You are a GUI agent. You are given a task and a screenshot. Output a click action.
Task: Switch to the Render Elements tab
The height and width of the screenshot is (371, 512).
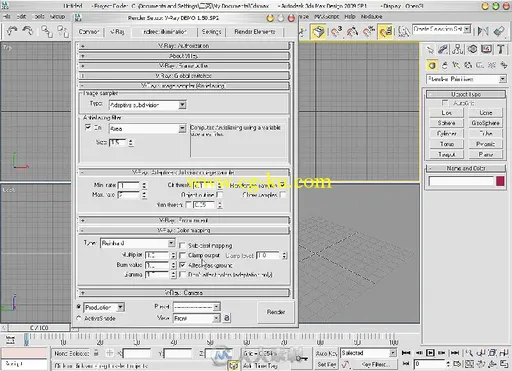pos(255,32)
